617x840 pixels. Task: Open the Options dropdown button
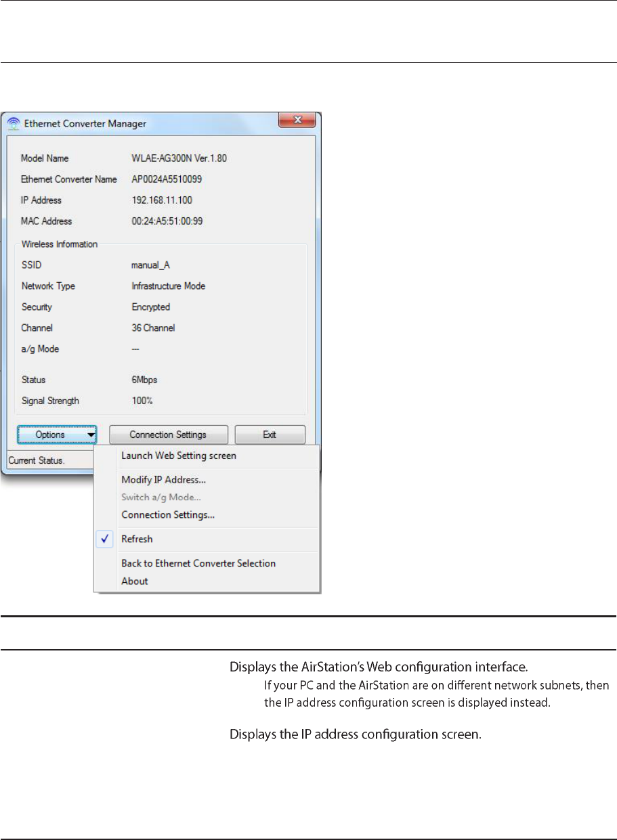coord(57,435)
